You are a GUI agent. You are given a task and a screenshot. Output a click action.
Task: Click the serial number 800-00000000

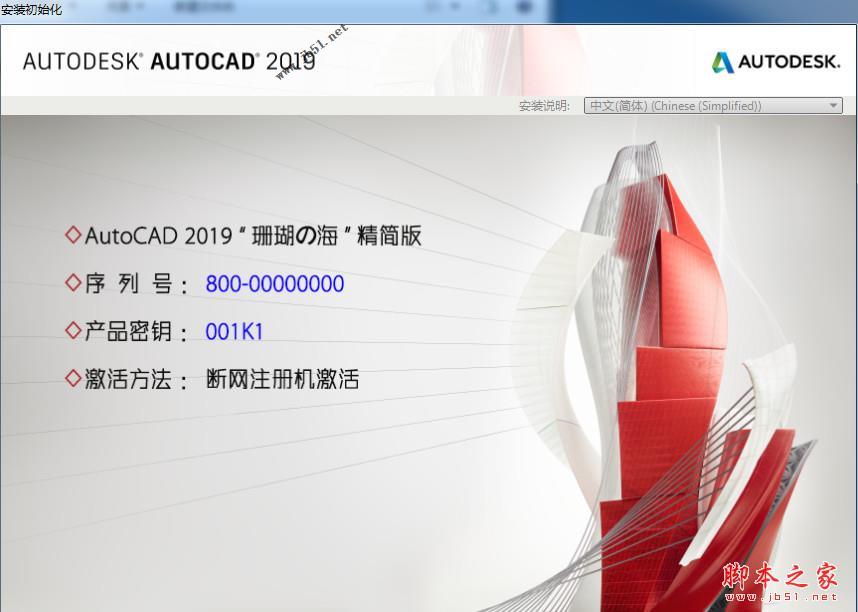pos(274,283)
